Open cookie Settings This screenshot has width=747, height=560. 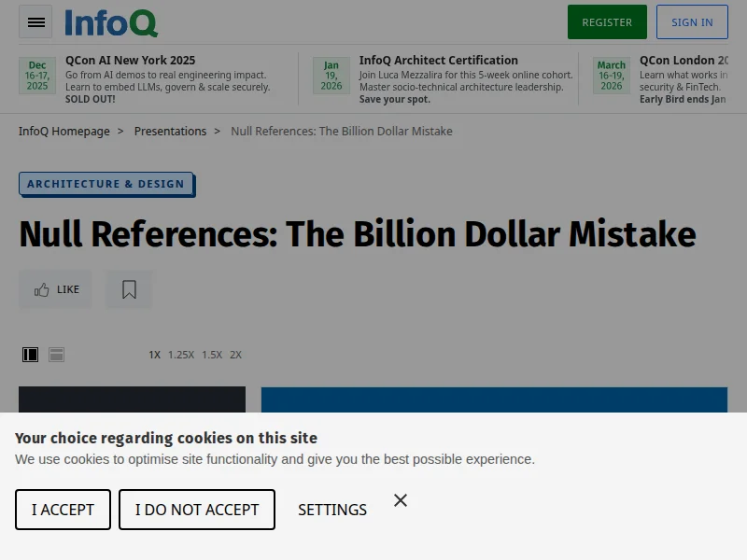(x=332, y=510)
